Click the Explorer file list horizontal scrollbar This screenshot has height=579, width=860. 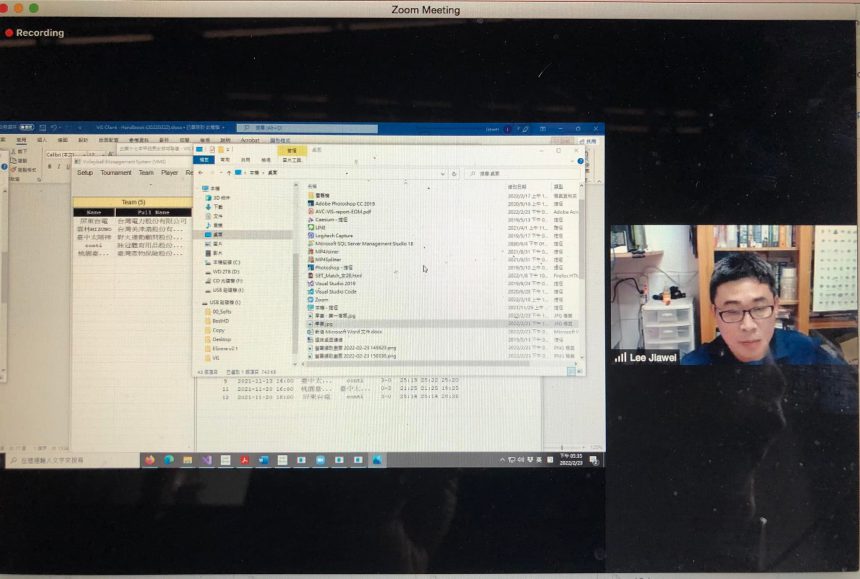tap(417, 363)
